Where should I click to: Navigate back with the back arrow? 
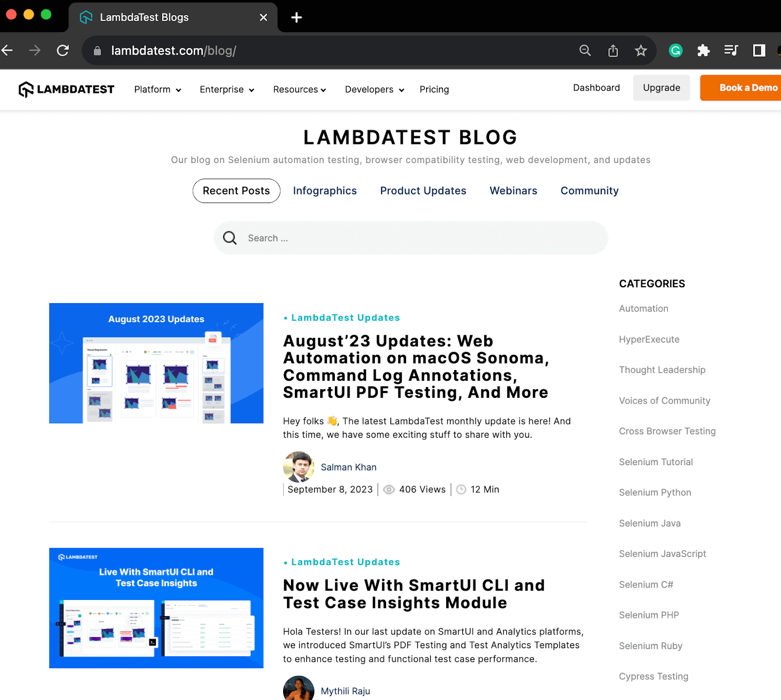tap(8, 50)
